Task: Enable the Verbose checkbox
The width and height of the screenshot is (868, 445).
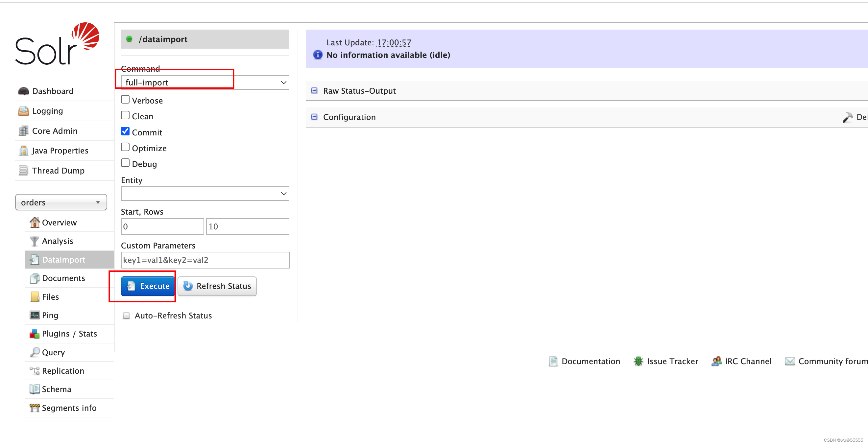Action: click(125, 99)
